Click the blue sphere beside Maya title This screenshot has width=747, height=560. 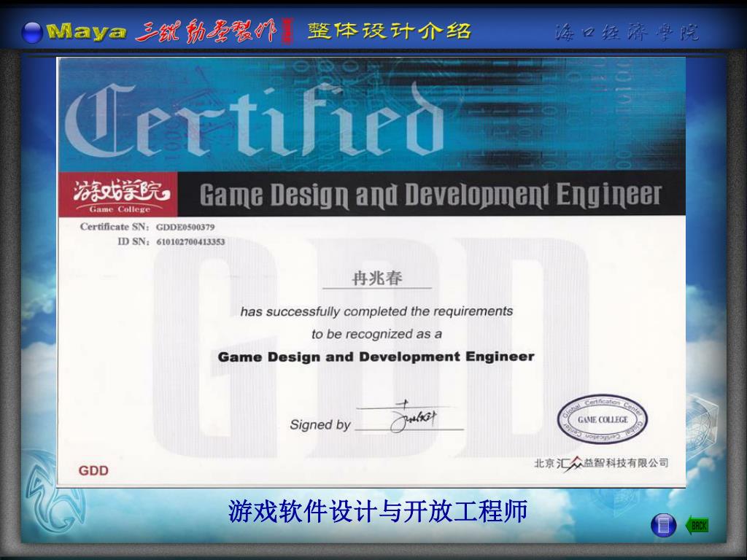tap(32, 33)
